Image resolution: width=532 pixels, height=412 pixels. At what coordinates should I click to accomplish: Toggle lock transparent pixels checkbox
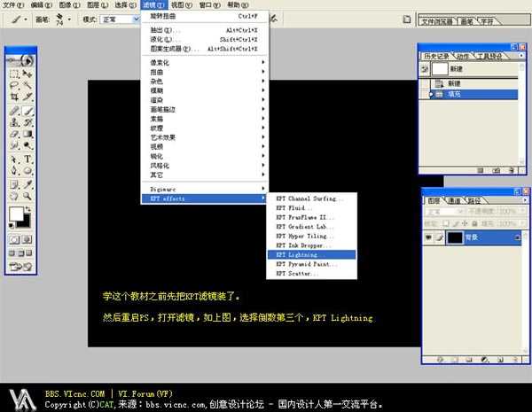(x=445, y=223)
